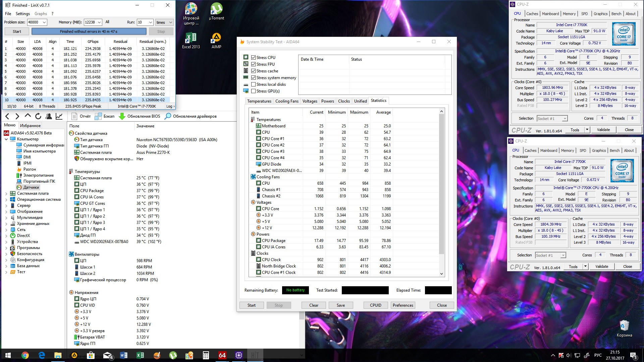644x362 pixels.
Task: Click BIOS updates green arrow icon
Action: tap(122, 116)
